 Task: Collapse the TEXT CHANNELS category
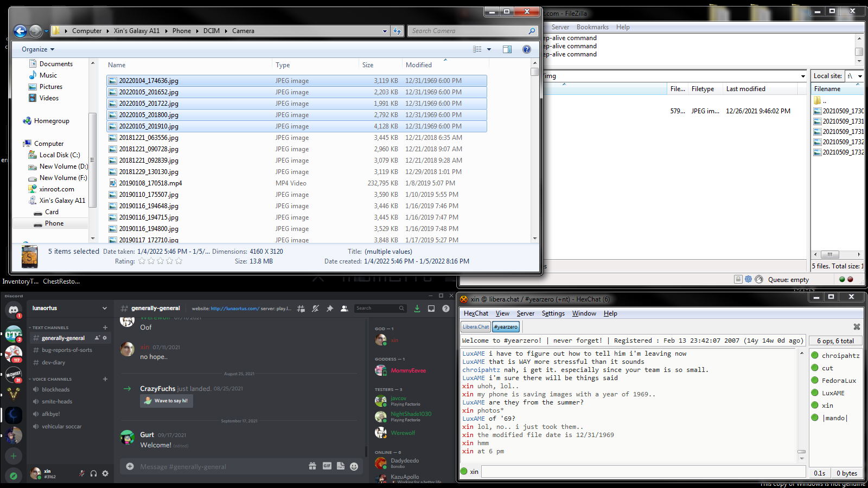tap(50, 328)
